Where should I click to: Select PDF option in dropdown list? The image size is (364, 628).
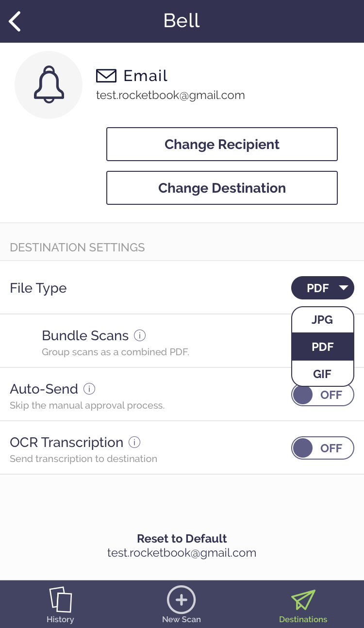point(323,347)
